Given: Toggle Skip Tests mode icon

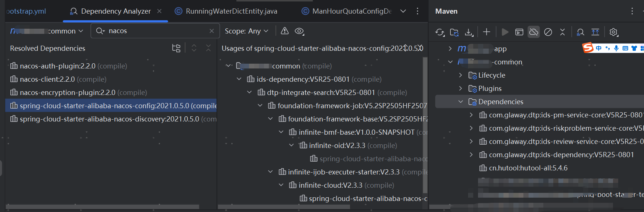Looking at the screenshot, I should tap(548, 32).
